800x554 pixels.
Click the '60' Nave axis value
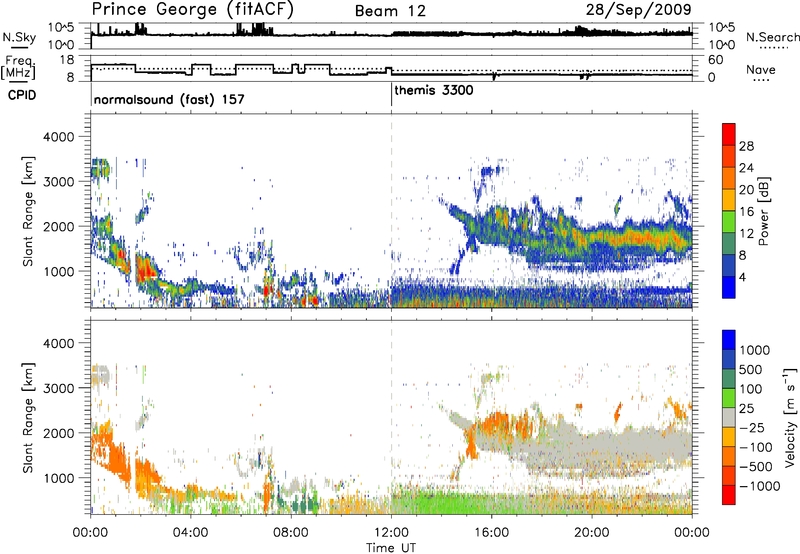(x=716, y=60)
